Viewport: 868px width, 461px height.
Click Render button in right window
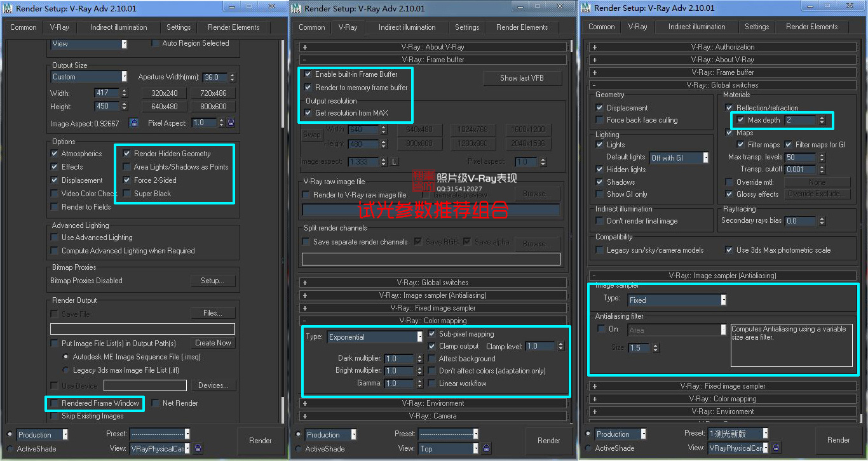[x=839, y=440]
